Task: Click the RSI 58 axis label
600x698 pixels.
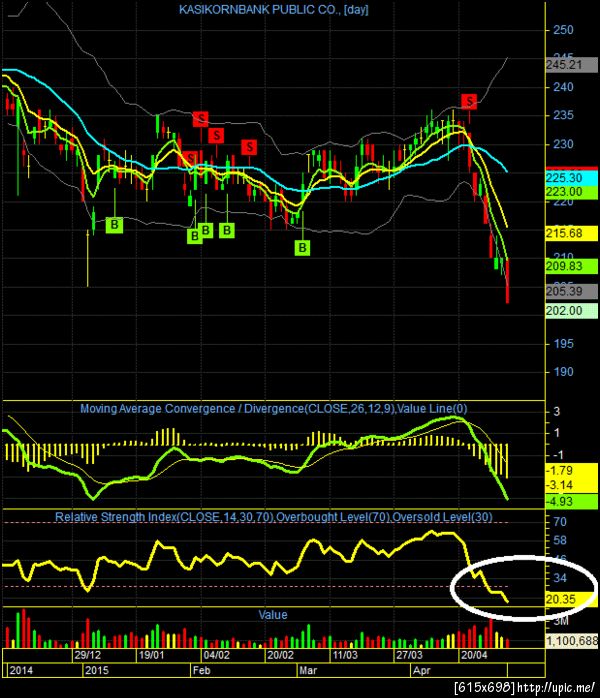Action: click(559, 540)
